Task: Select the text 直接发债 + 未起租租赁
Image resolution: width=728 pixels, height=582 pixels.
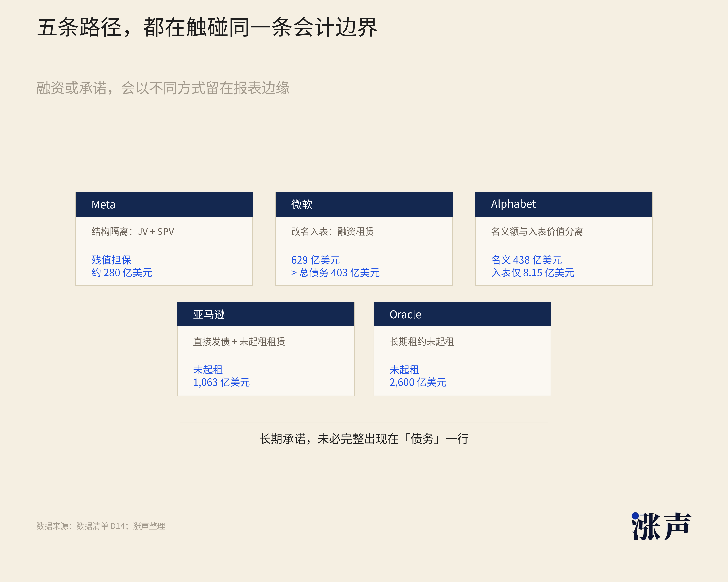Action: (x=239, y=341)
